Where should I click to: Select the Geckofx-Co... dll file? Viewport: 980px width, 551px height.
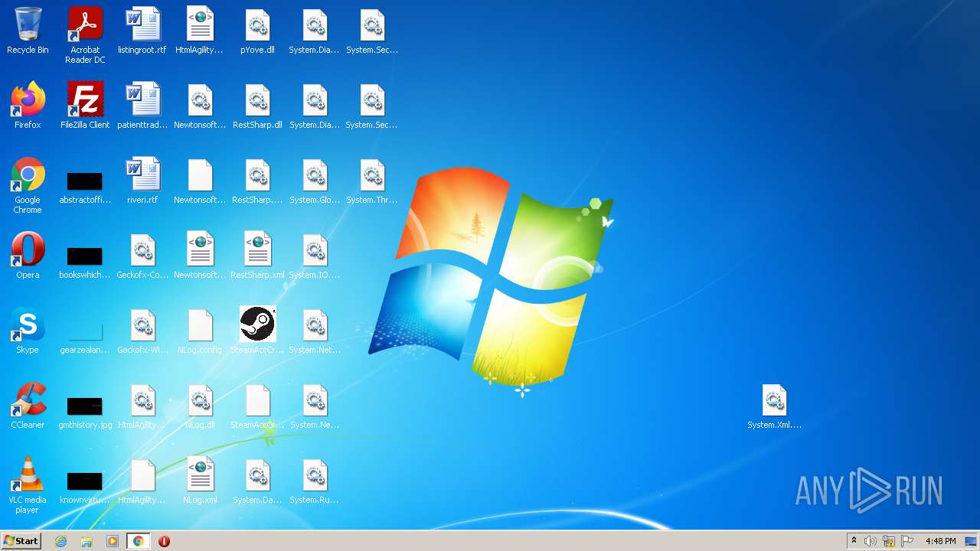tap(142, 256)
